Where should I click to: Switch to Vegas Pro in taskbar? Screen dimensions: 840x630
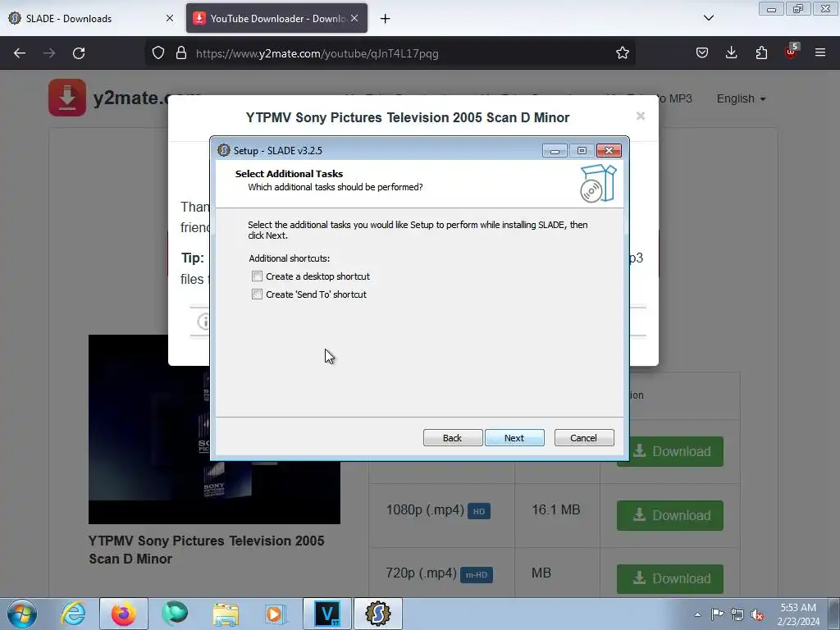pos(327,614)
